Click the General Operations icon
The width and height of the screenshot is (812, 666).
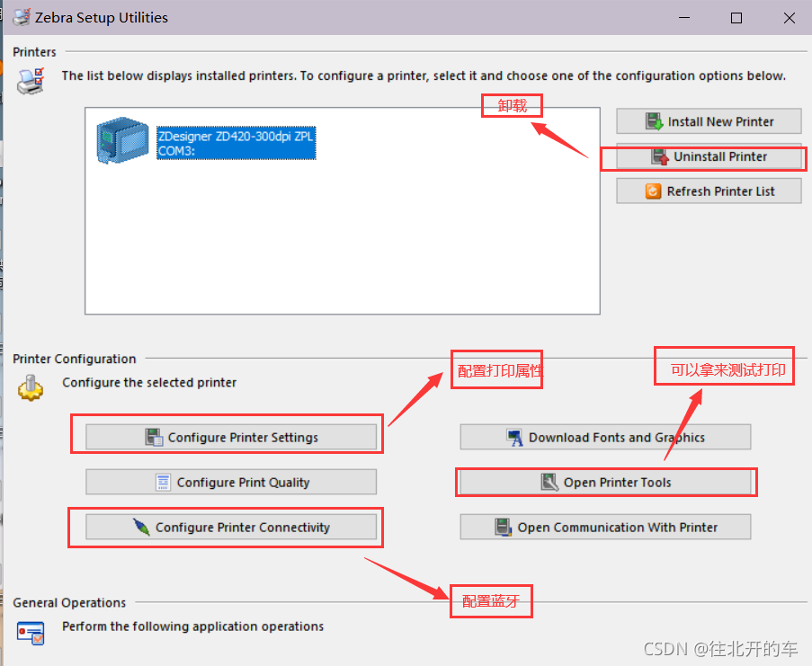coord(31,633)
